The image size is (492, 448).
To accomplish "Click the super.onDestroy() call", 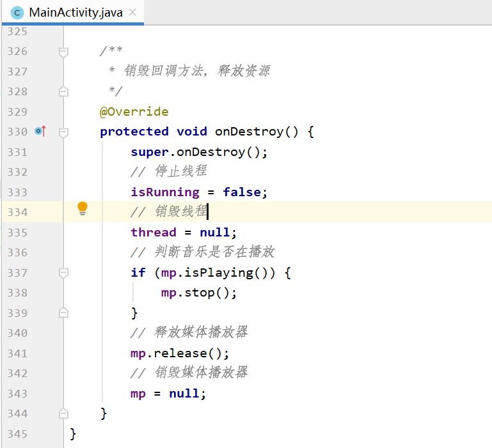I will [x=199, y=152].
